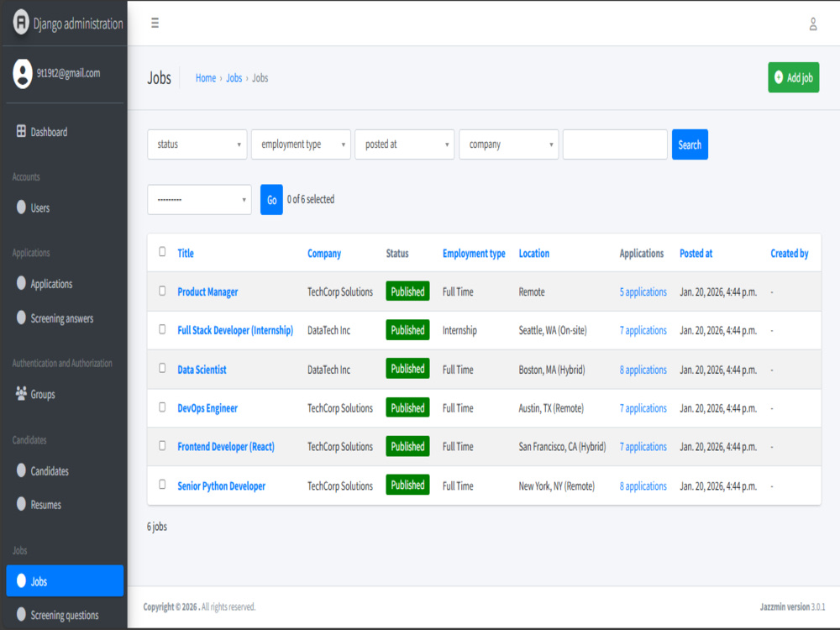Click the Dashboard grid icon

click(21, 131)
